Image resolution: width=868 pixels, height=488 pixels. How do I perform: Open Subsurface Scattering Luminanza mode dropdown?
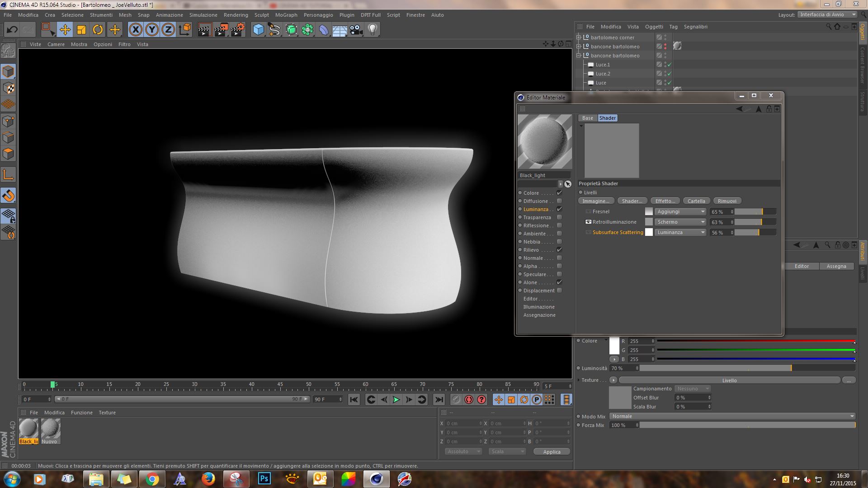coord(680,232)
